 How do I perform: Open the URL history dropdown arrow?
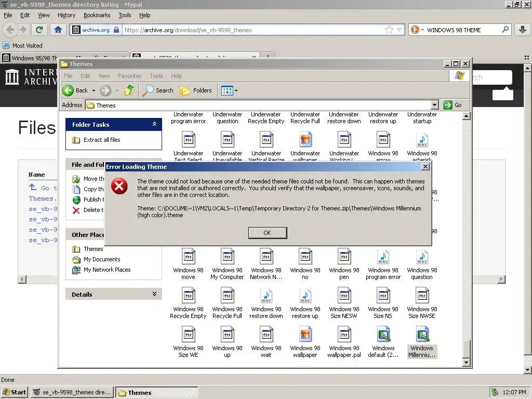pyautogui.click(x=399, y=30)
